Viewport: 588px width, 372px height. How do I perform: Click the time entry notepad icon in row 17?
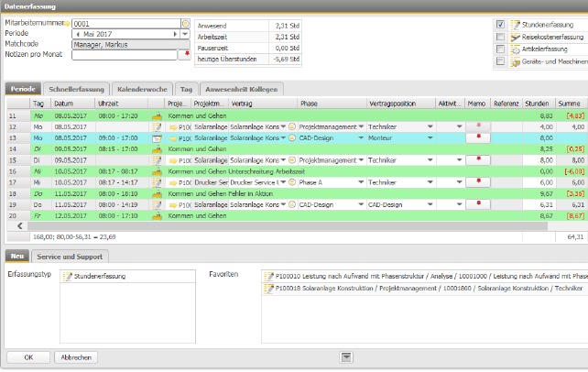pos(157,182)
